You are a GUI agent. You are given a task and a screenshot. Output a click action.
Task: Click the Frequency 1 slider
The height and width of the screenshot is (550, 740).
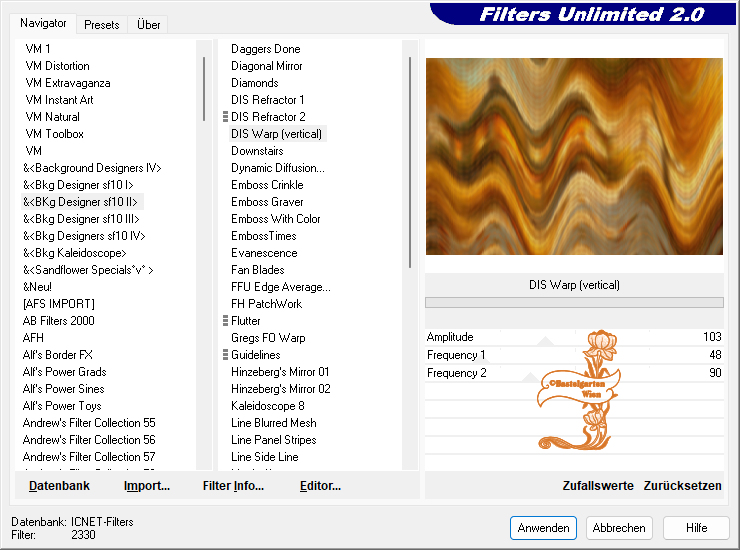pyautogui.click(x=573, y=355)
